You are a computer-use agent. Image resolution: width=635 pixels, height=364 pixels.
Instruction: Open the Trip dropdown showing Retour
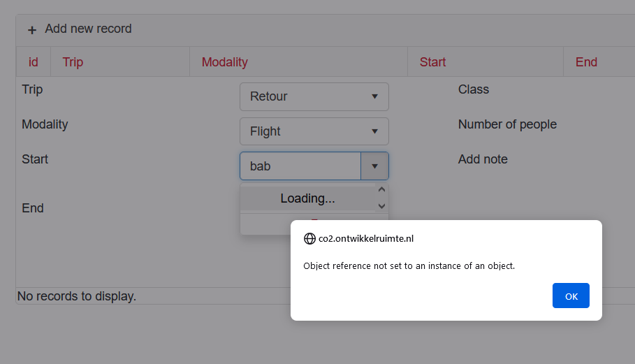[314, 96]
